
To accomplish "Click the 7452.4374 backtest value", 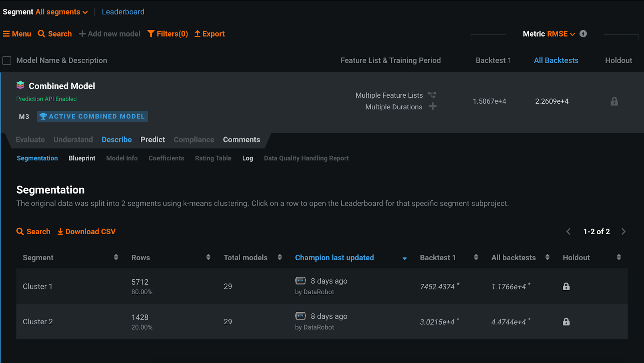I will click(437, 287).
